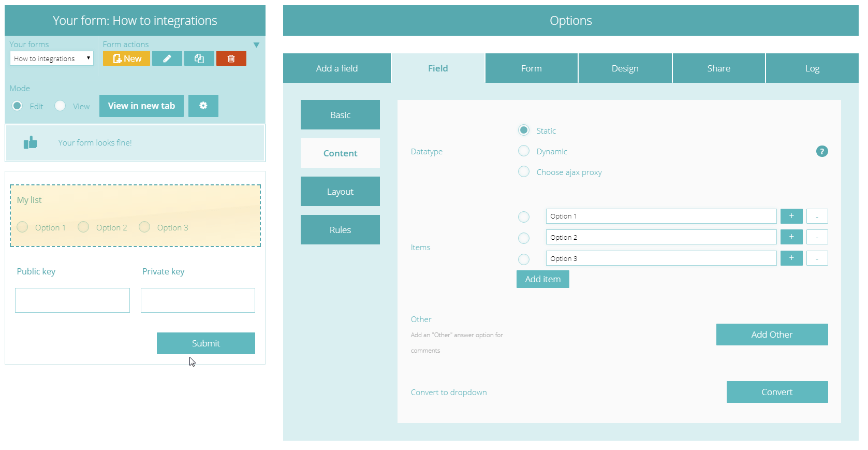Open the Design tab
The width and height of the screenshot is (868, 450).
(x=625, y=68)
